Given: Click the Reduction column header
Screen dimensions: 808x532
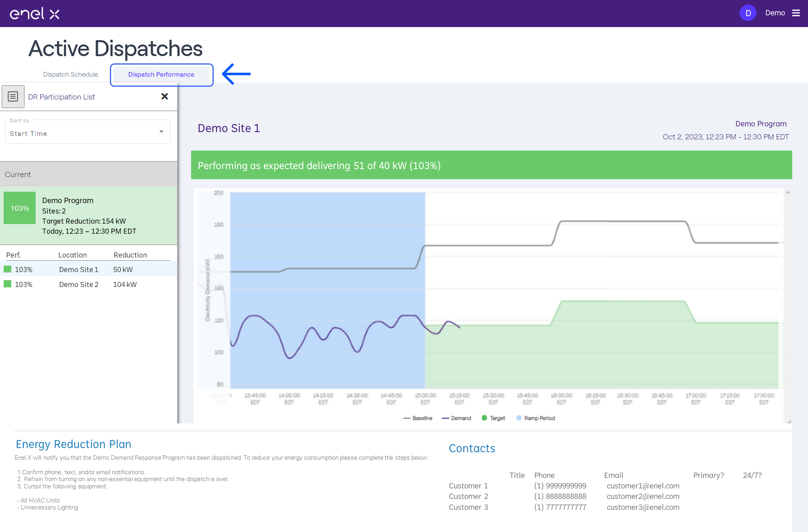Looking at the screenshot, I should 130,255.
